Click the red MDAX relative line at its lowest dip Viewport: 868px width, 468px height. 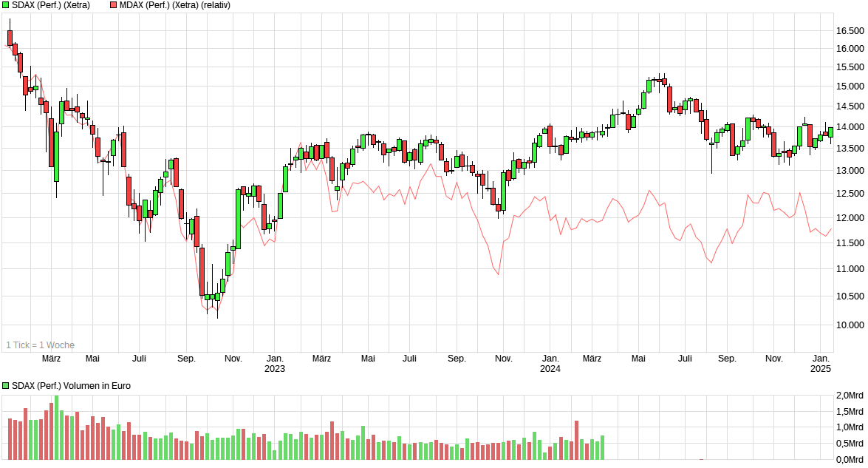(x=499, y=273)
